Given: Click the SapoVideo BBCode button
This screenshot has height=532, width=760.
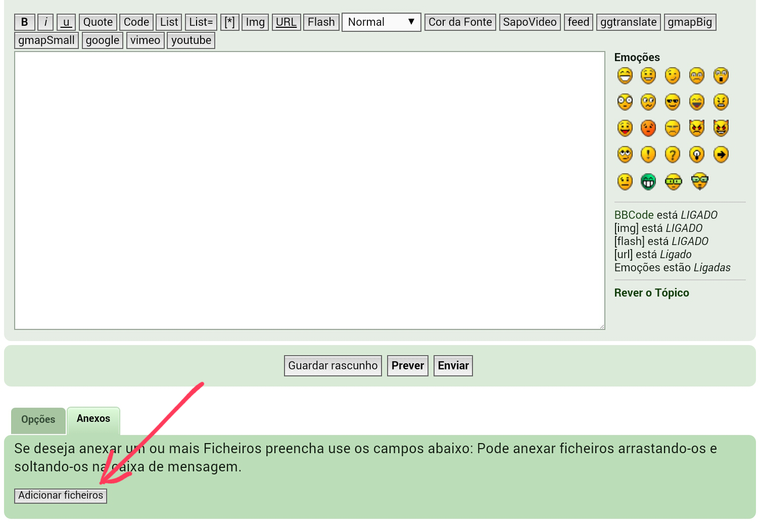Looking at the screenshot, I should [x=530, y=22].
